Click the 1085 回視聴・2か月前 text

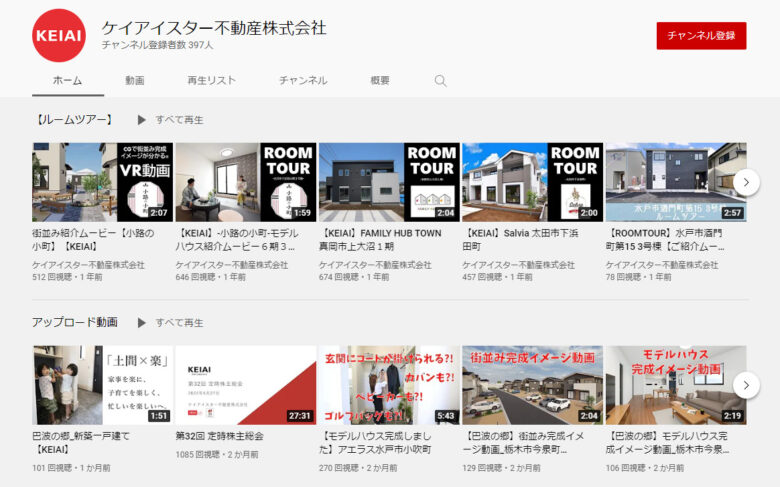click(x=217, y=455)
